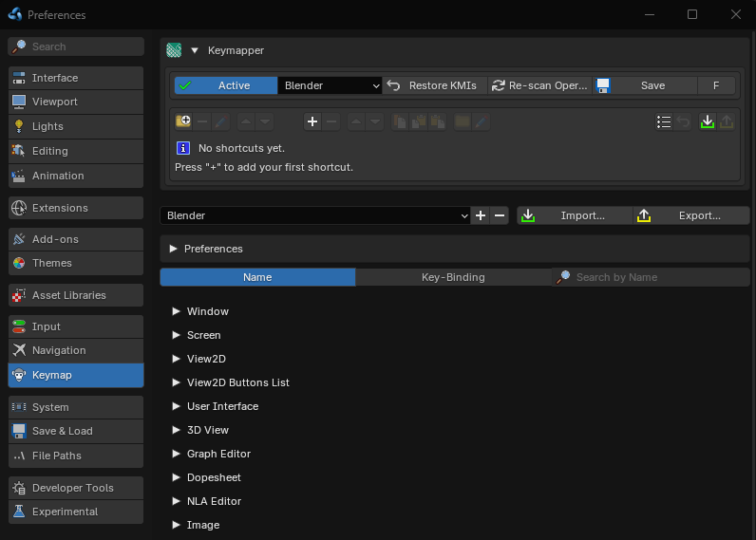756x540 pixels.
Task: Click the upload arrow in the Keymapper toolbar
Action: click(x=727, y=121)
